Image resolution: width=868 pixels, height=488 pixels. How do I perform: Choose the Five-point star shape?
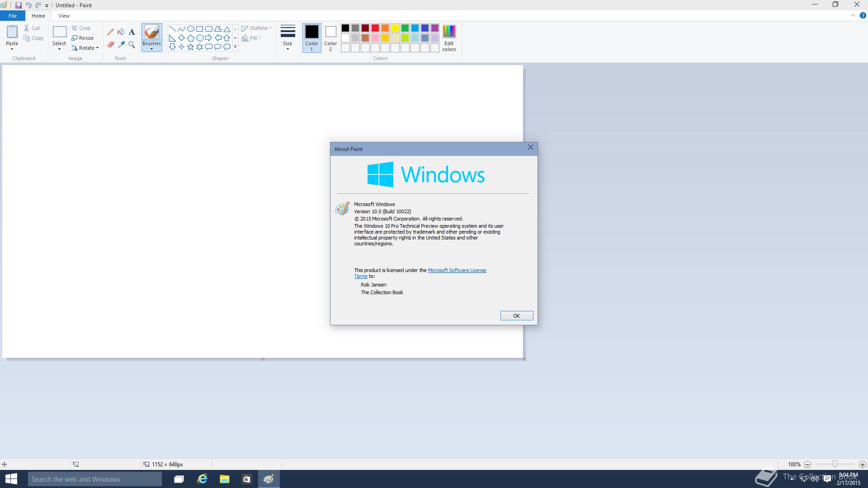coord(190,47)
